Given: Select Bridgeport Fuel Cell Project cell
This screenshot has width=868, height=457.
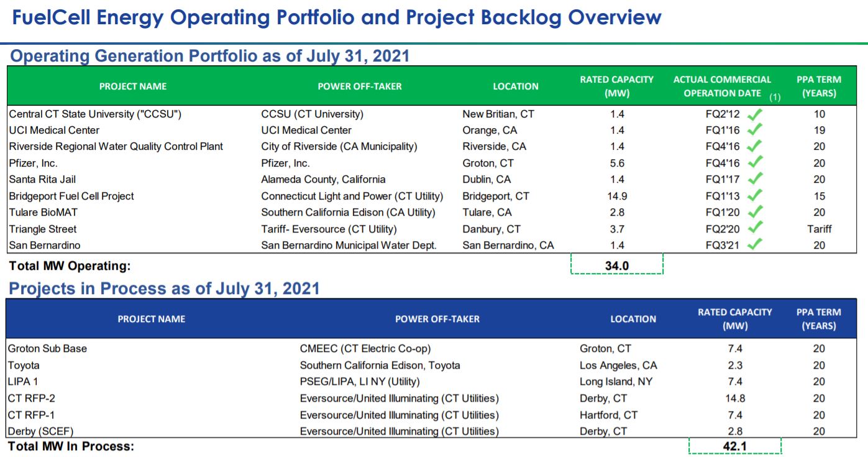Looking at the screenshot, I should click(x=71, y=196).
